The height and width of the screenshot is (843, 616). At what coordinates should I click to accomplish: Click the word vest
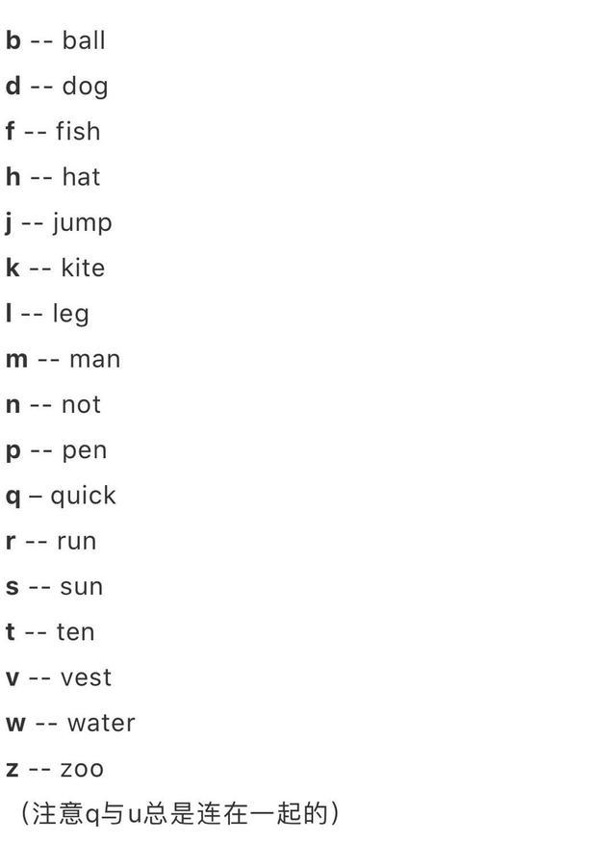point(86,677)
